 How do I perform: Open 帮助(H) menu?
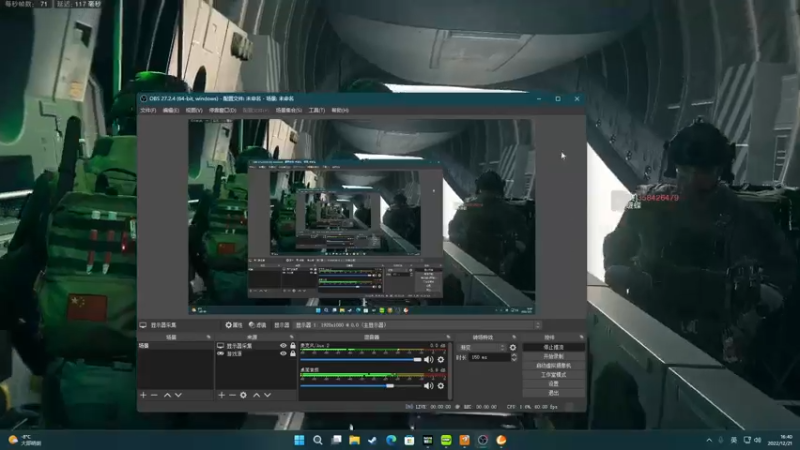pyautogui.click(x=340, y=110)
